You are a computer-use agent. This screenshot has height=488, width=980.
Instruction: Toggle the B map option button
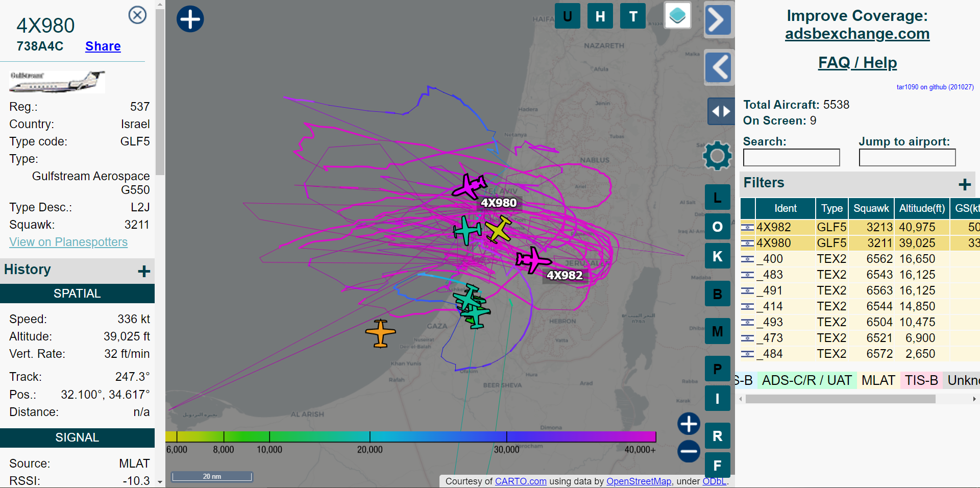point(717,294)
